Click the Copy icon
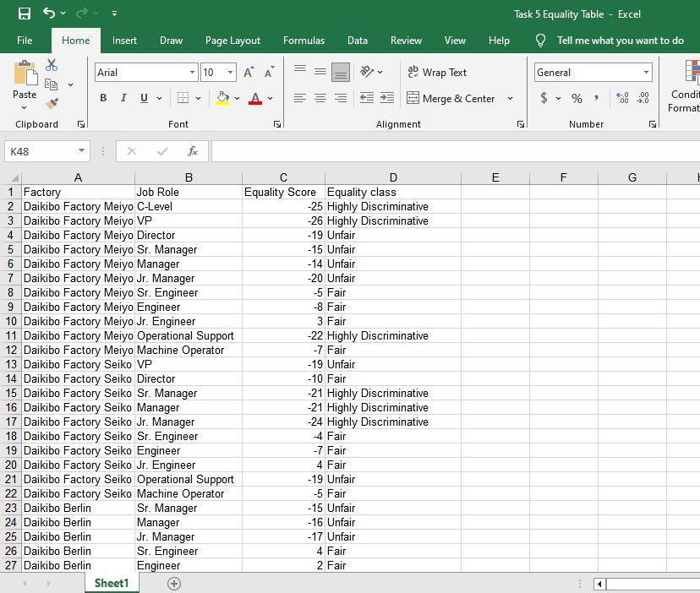This screenshot has width=700, height=593. pos(51,84)
